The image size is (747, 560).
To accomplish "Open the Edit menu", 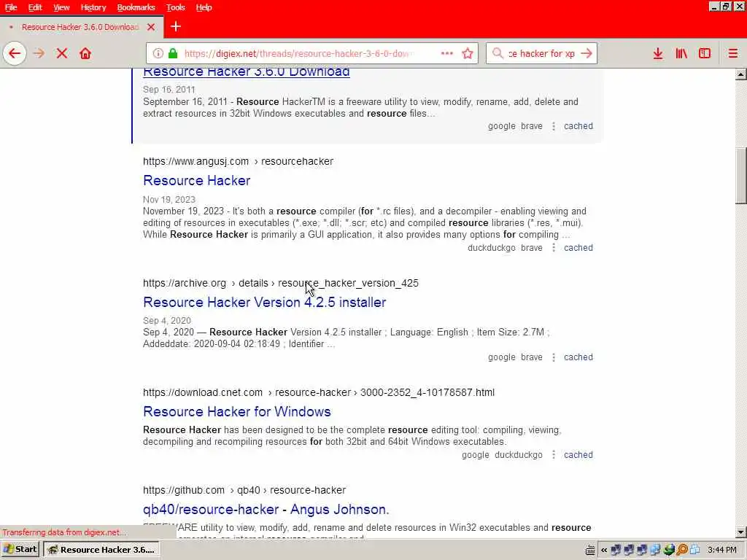I will (x=35, y=7).
